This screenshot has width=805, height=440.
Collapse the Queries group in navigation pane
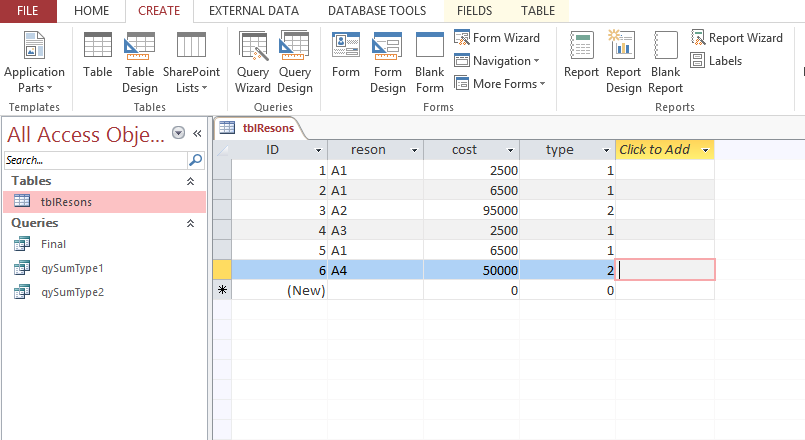click(x=190, y=224)
